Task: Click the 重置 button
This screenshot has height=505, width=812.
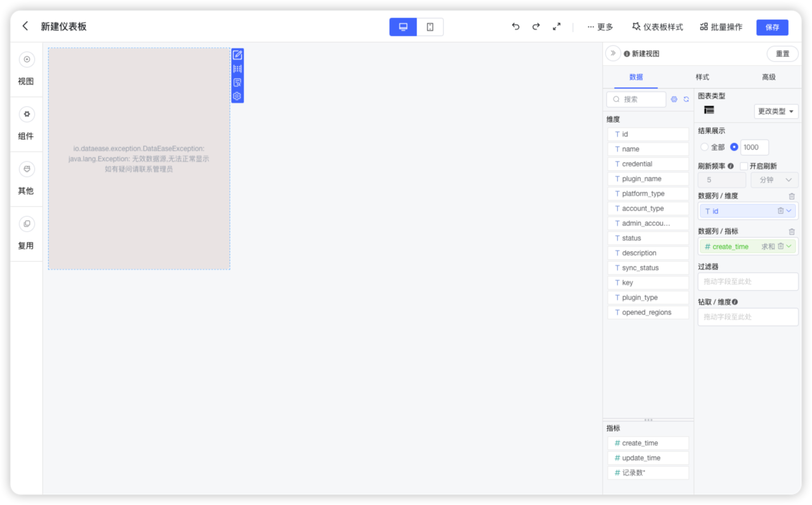Action: click(783, 53)
